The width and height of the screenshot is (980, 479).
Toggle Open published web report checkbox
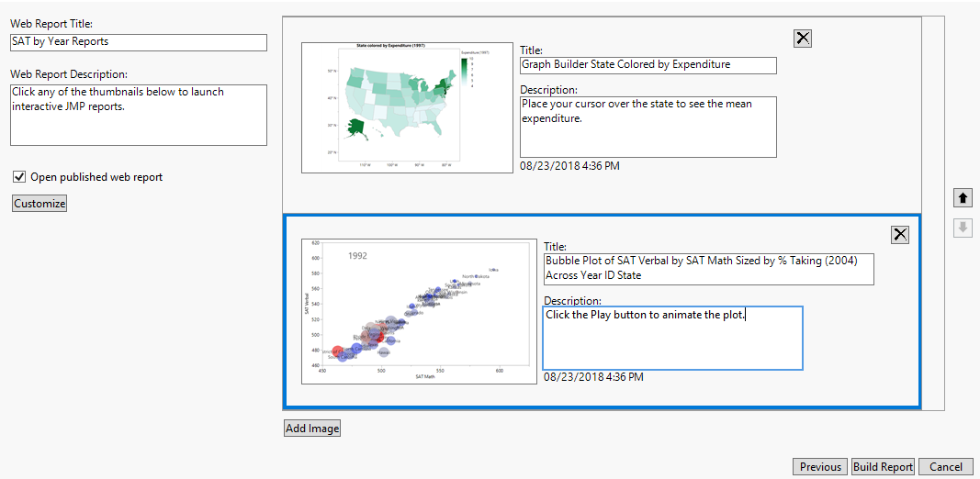[19, 177]
